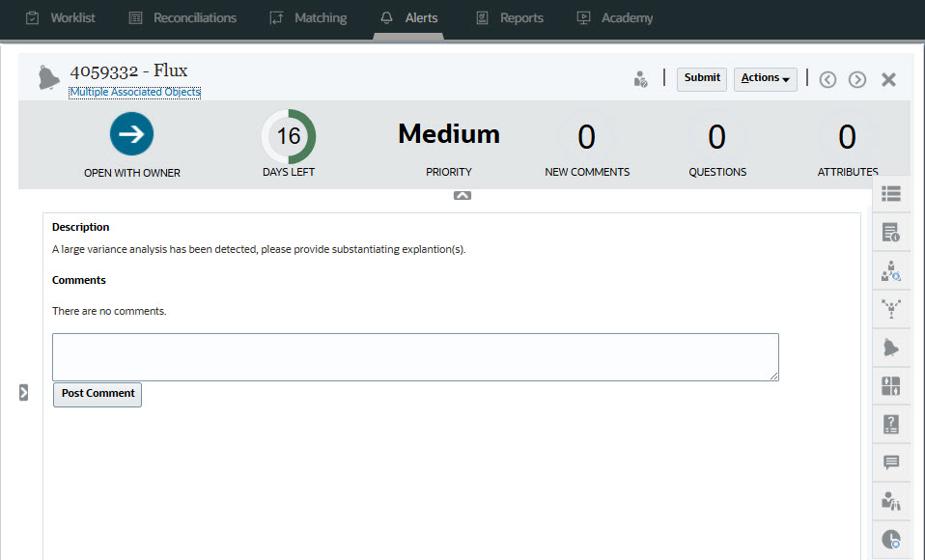Open the Multiple Associated Objects link
This screenshot has height=560, width=925.
135,92
